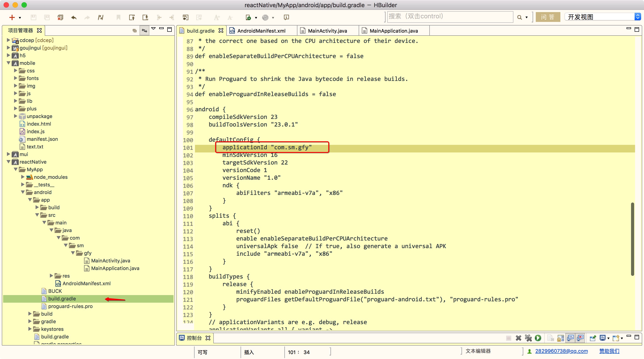Close the console tab
This screenshot has height=359, width=644.
coord(208,338)
